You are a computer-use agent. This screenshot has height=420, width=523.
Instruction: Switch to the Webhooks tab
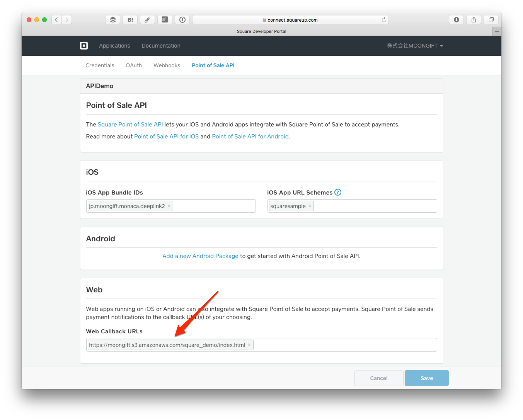coord(167,65)
